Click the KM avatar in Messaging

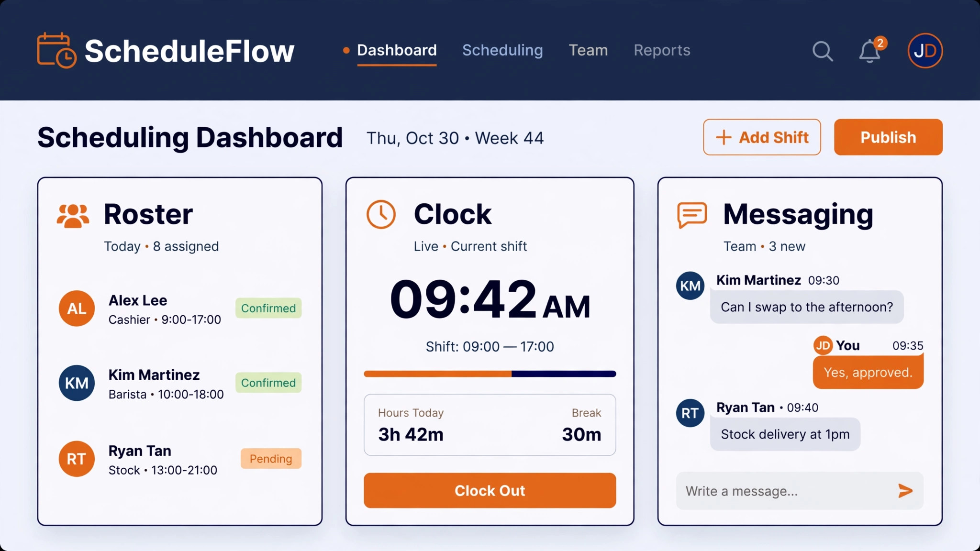[x=690, y=286]
